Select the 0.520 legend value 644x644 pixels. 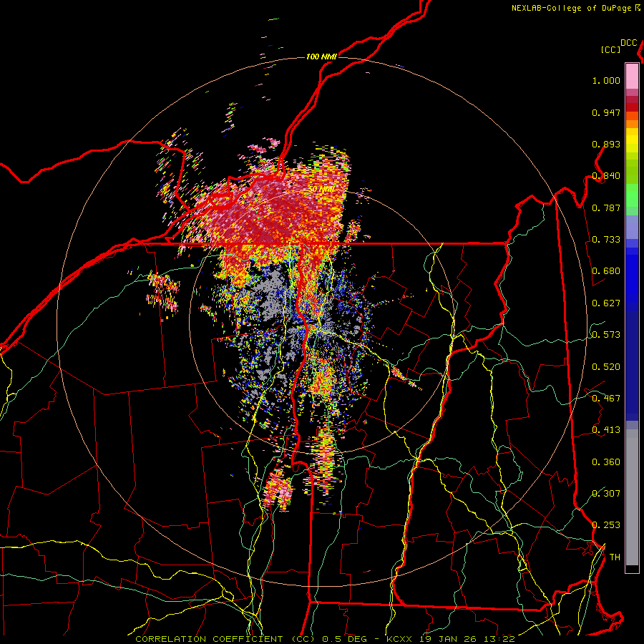(x=606, y=367)
